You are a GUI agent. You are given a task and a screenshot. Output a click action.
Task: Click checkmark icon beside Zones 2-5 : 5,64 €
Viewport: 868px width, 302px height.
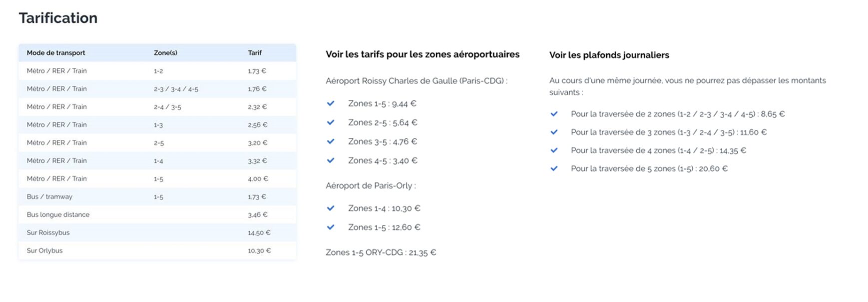(331, 122)
